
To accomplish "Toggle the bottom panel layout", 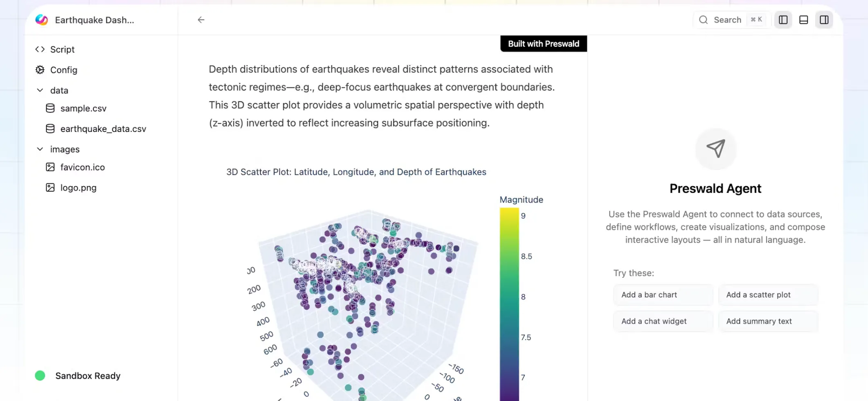I will (803, 20).
